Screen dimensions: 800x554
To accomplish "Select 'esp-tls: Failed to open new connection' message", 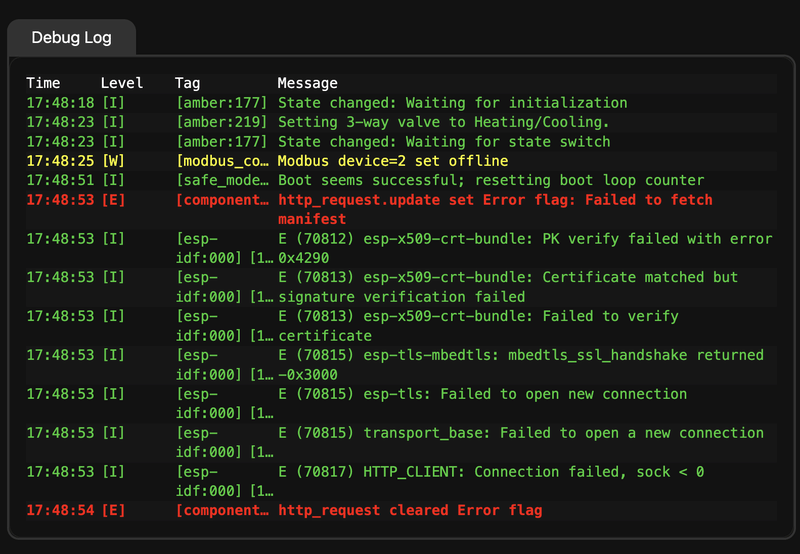I will point(482,394).
